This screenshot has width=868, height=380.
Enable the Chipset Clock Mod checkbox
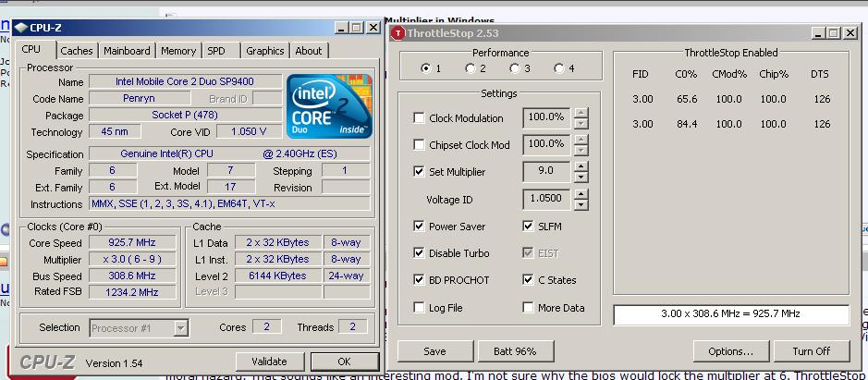click(x=419, y=144)
